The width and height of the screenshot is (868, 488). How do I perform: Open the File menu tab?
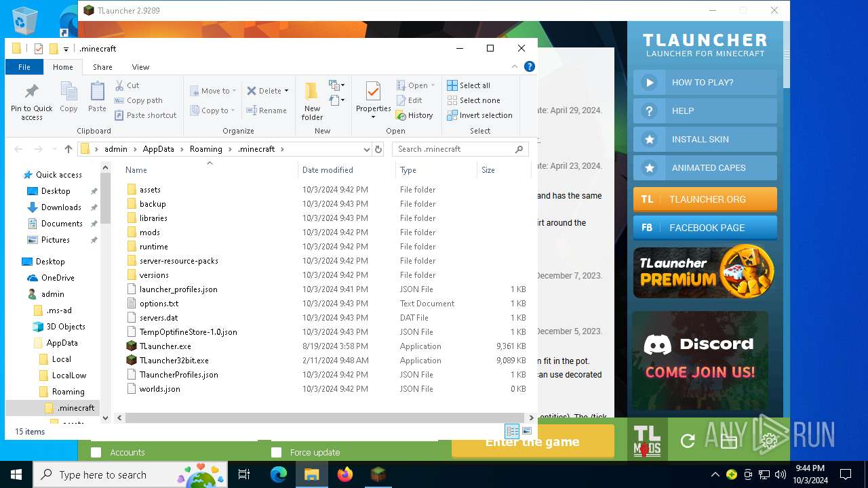pyautogui.click(x=24, y=67)
